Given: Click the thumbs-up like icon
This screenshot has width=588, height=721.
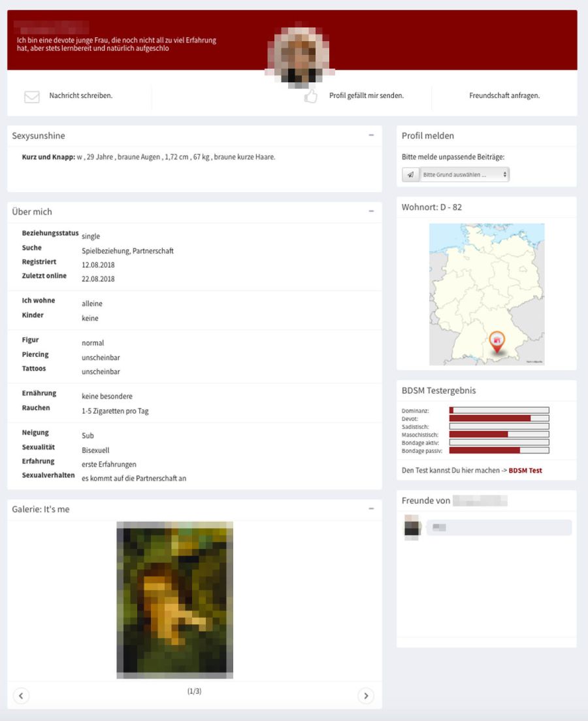Looking at the screenshot, I should (311, 96).
